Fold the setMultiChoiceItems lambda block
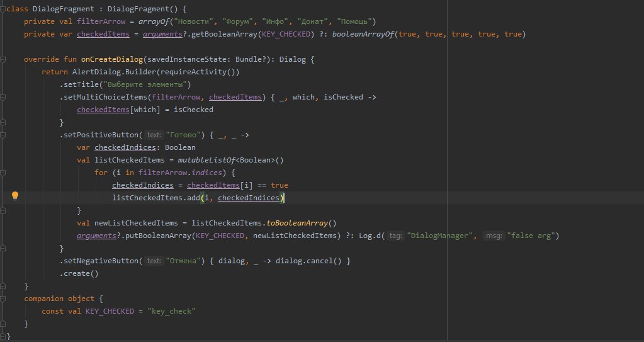 tap(3, 97)
